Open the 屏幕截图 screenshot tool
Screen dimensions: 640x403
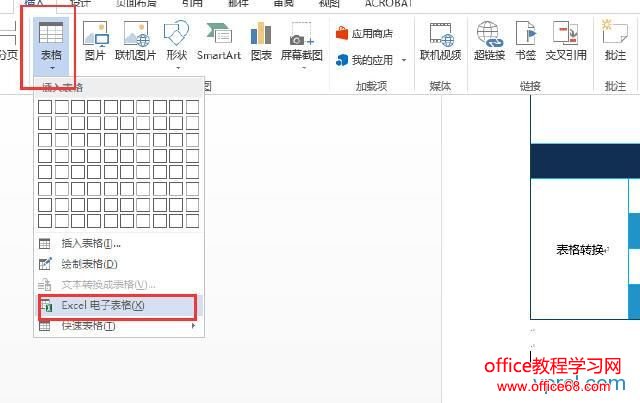click(302, 44)
